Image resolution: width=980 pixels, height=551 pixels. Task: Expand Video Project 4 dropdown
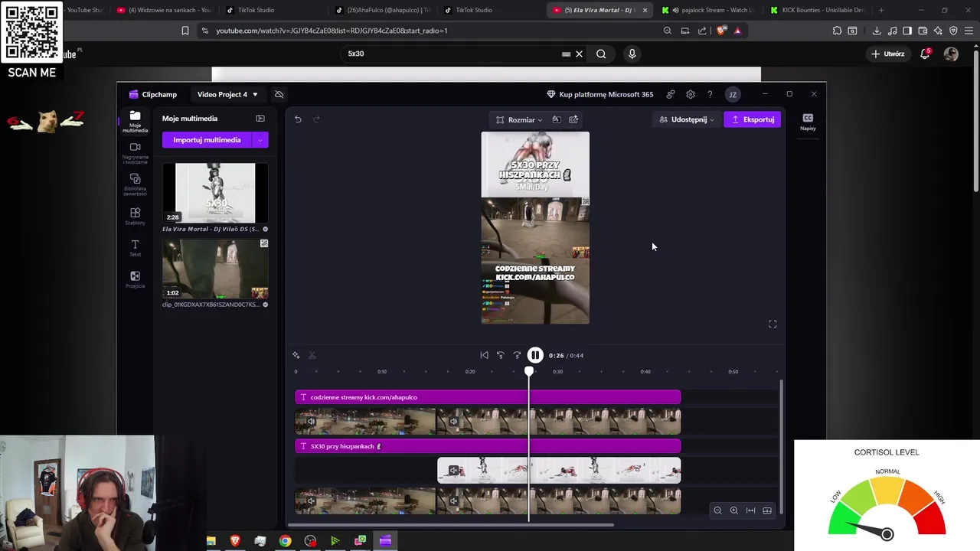[227, 94]
